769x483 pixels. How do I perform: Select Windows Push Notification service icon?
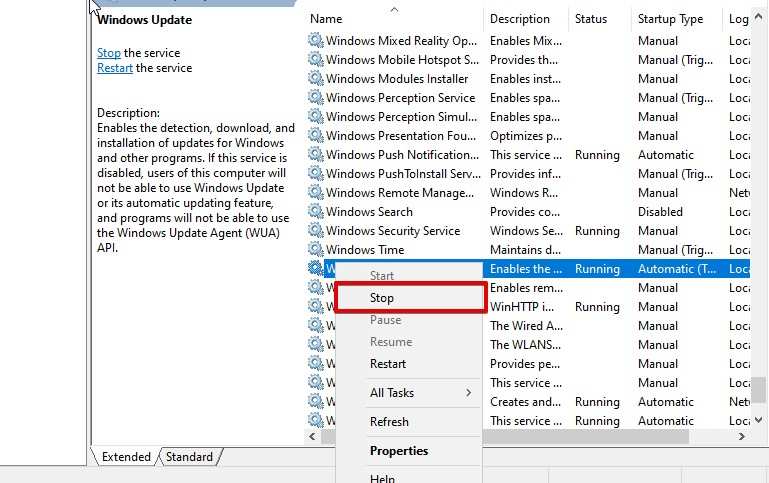tap(315, 154)
